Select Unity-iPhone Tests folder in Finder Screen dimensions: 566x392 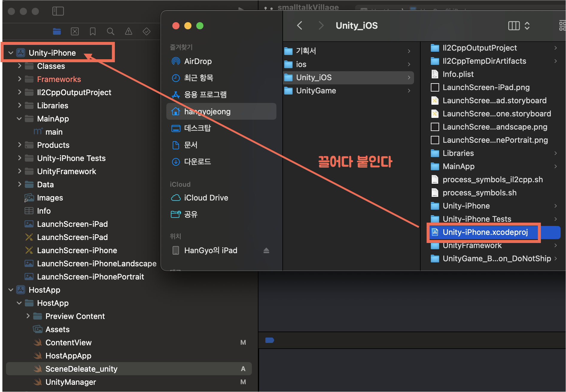pos(495,219)
